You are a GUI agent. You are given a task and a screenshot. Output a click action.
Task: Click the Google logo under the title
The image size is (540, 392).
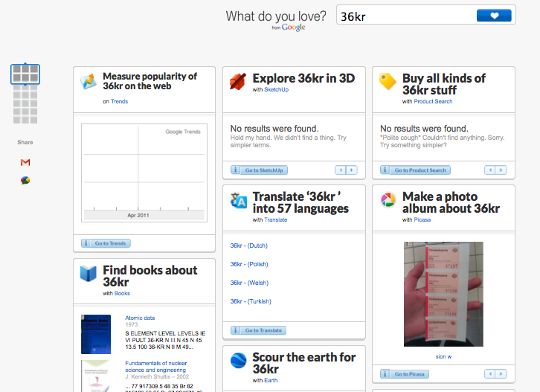click(293, 28)
